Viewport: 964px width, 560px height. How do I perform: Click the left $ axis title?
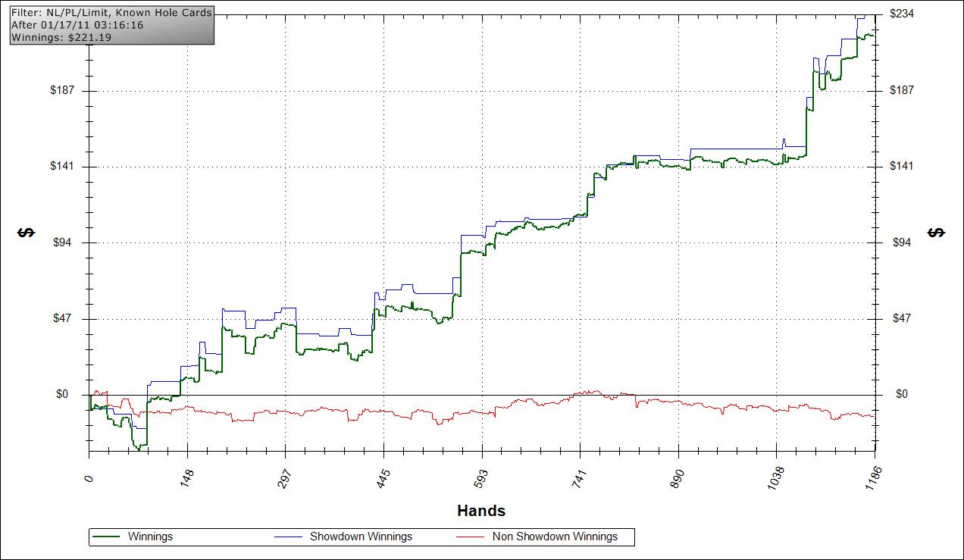26,233
